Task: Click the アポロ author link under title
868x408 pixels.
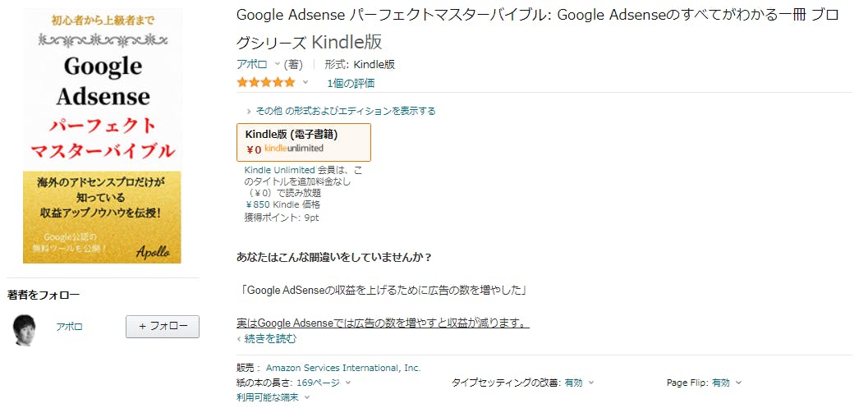Action: pos(252,64)
